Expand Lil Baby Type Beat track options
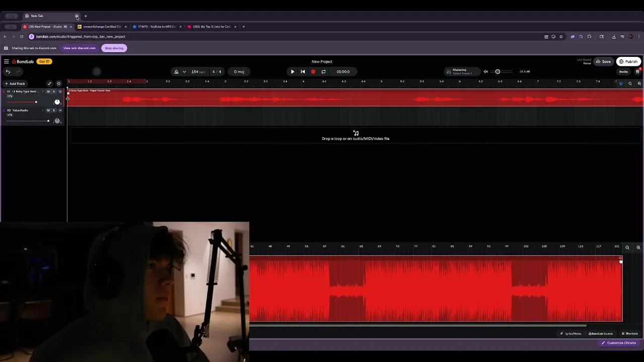The width and height of the screenshot is (644, 362). point(60,92)
